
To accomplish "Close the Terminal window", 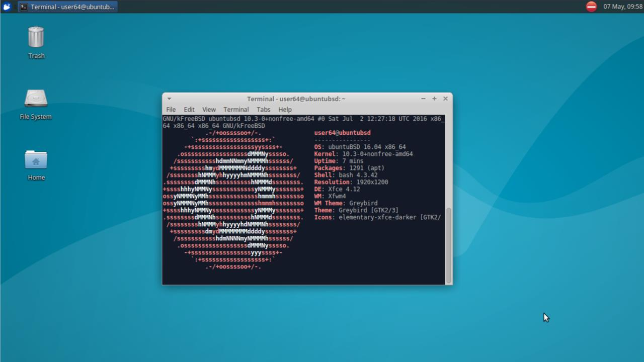I will (445, 99).
